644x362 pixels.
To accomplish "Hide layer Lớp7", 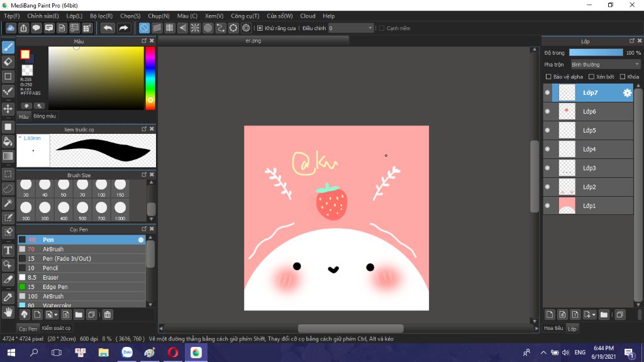I will click(548, 93).
